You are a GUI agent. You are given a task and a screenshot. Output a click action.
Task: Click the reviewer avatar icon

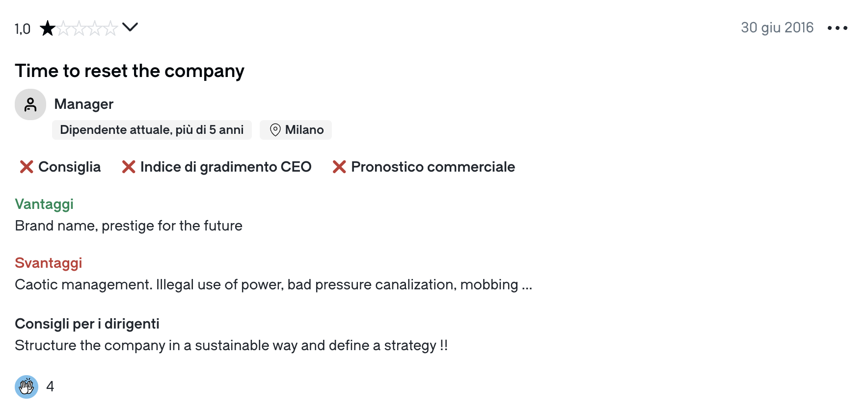tap(30, 104)
